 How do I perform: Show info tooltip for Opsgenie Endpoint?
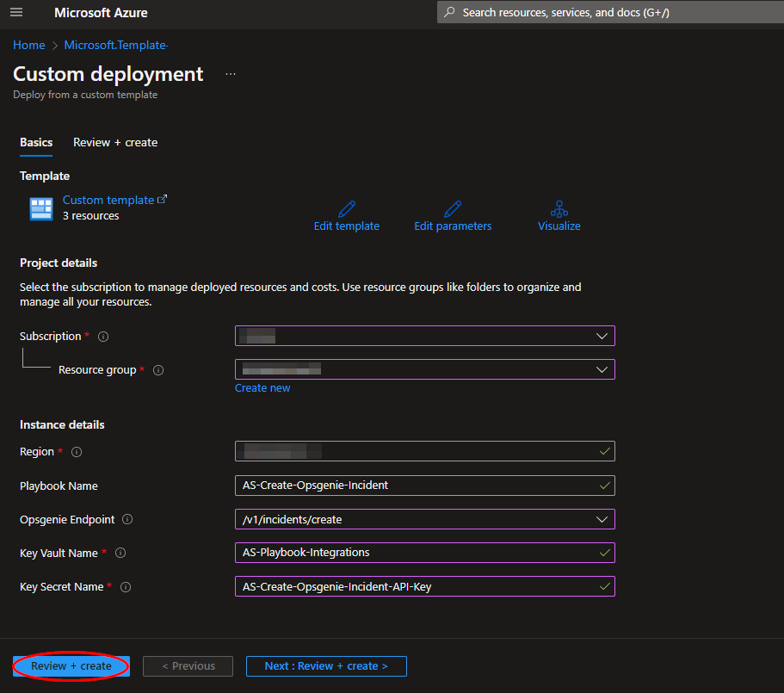(127, 519)
